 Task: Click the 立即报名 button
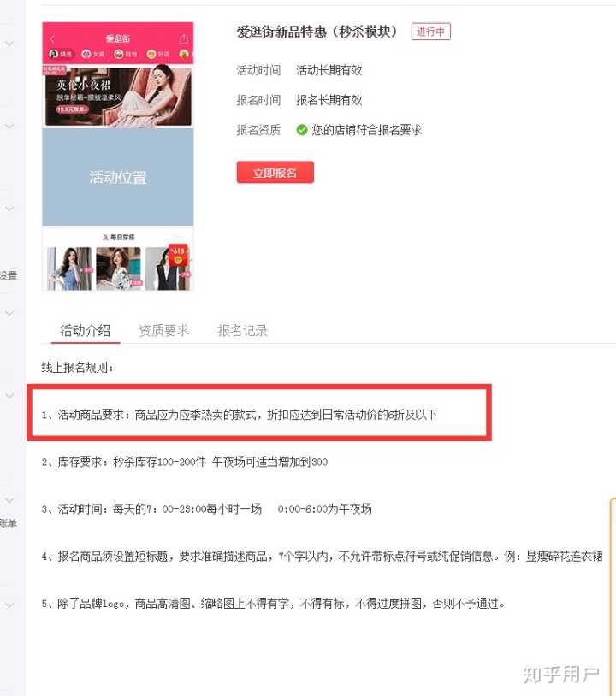tap(275, 172)
